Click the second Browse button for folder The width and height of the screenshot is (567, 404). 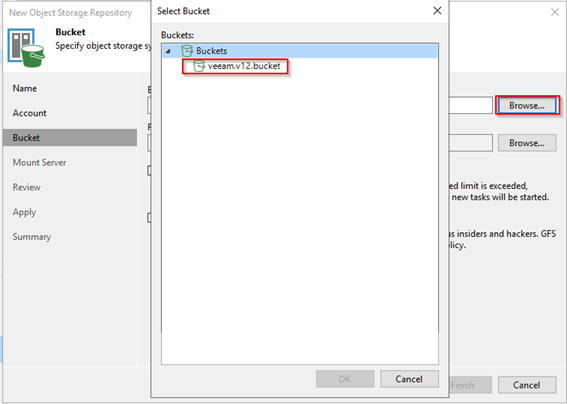(527, 143)
